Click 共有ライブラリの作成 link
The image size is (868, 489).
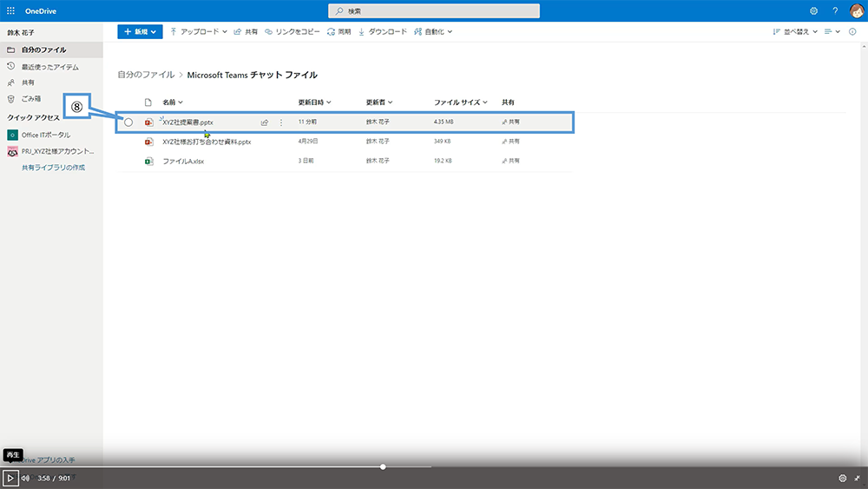[x=53, y=168]
